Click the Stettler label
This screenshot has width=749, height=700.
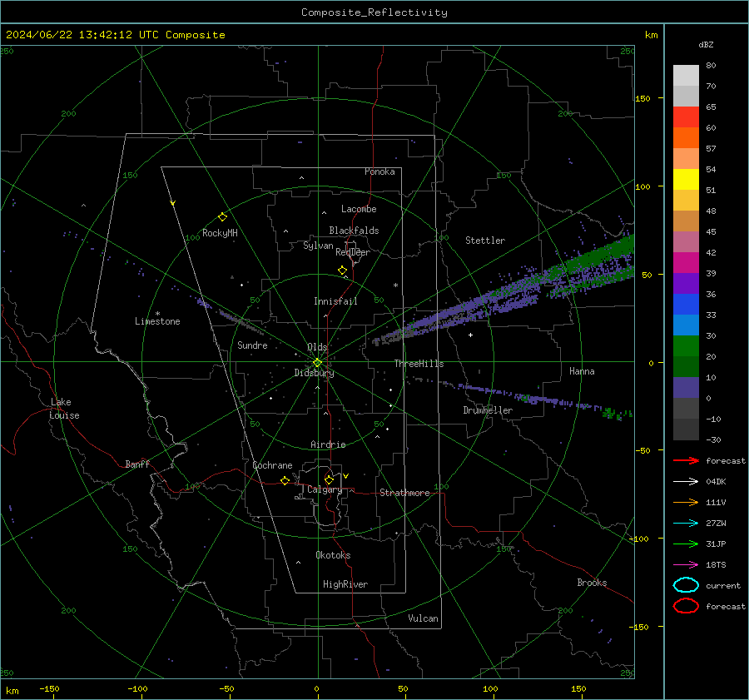485,241
